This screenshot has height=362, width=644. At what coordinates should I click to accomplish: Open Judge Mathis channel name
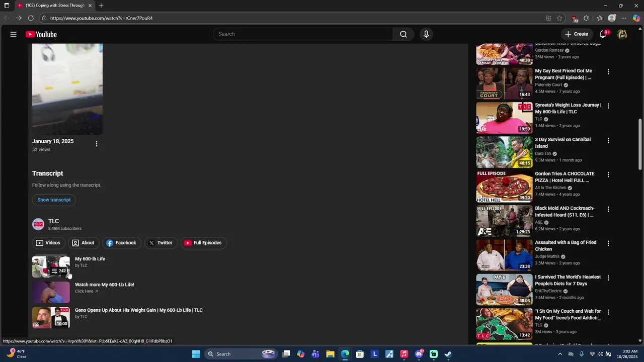[x=547, y=256]
